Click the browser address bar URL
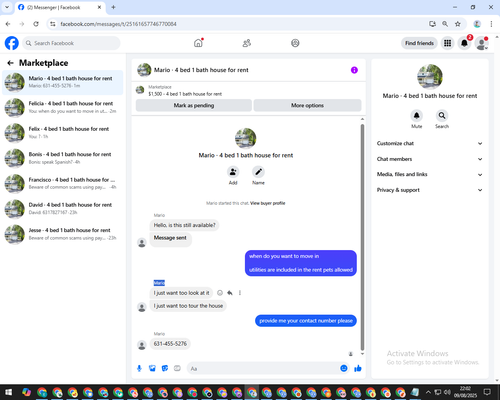 click(118, 24)
